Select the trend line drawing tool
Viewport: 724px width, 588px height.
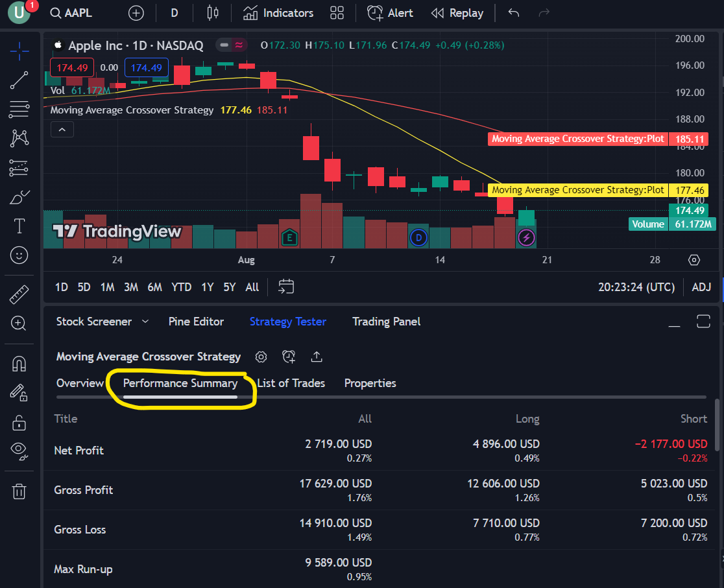click(x=19, y=80)
